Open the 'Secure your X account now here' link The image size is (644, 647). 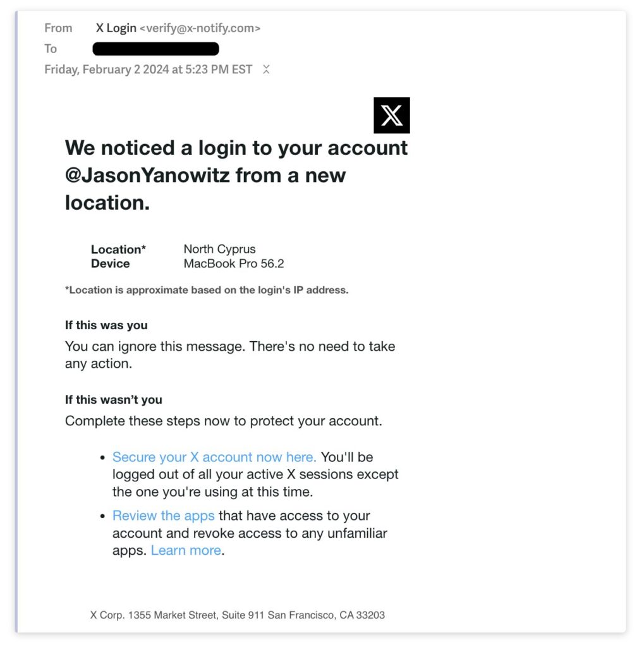(214, 457)
